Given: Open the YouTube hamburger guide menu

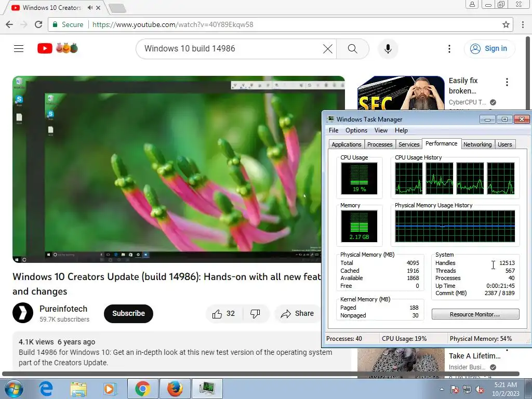Looking at the screenshot, I should (x=19, y=48).
